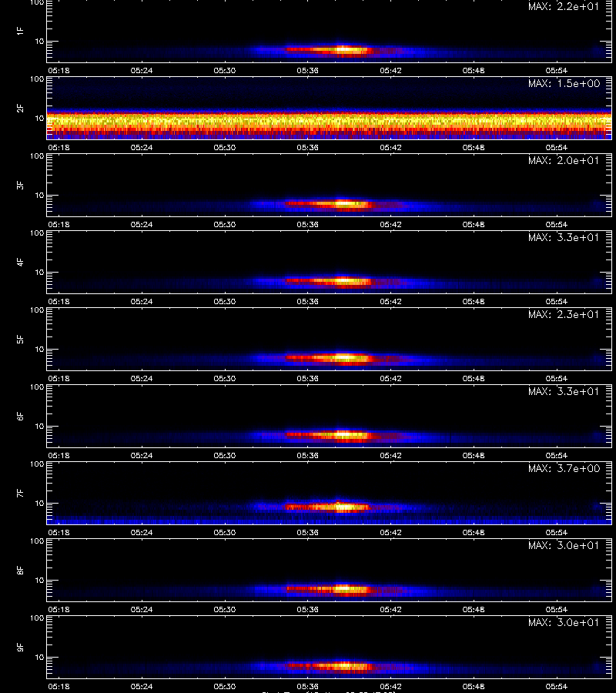Click the bright peak in the 1F spectrogram
This screenshot has height=693, width=616.
343,49
